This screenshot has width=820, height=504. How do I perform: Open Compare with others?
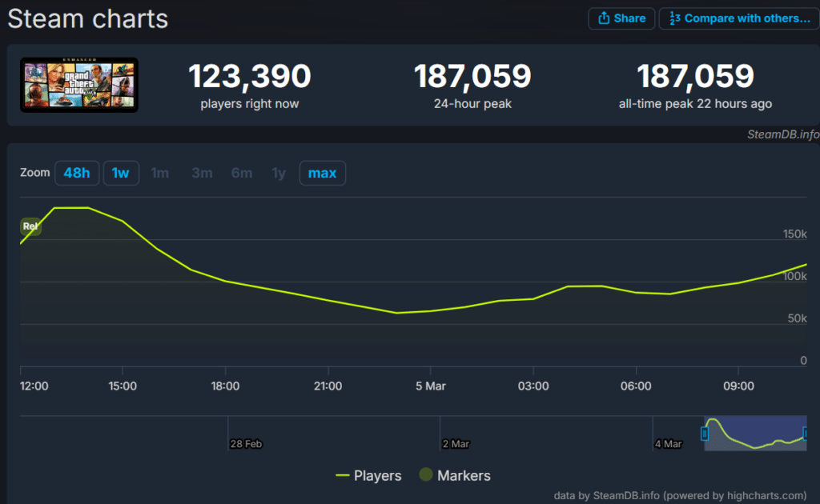coord(739,19)
